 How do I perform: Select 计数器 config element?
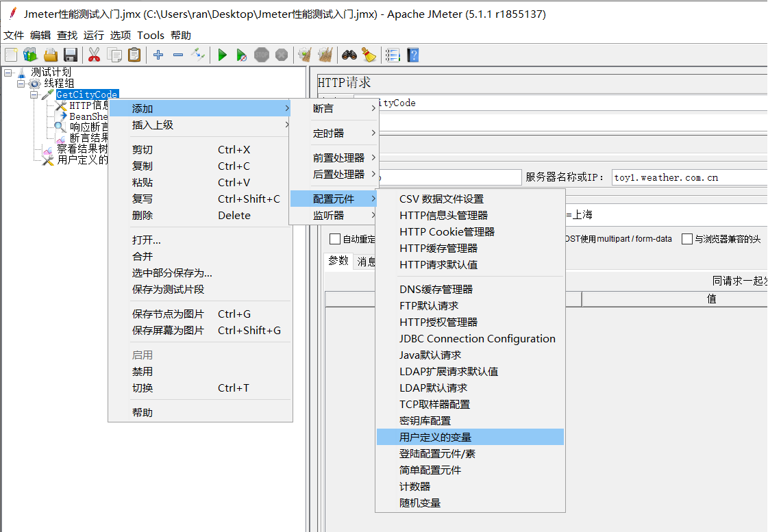470,487
